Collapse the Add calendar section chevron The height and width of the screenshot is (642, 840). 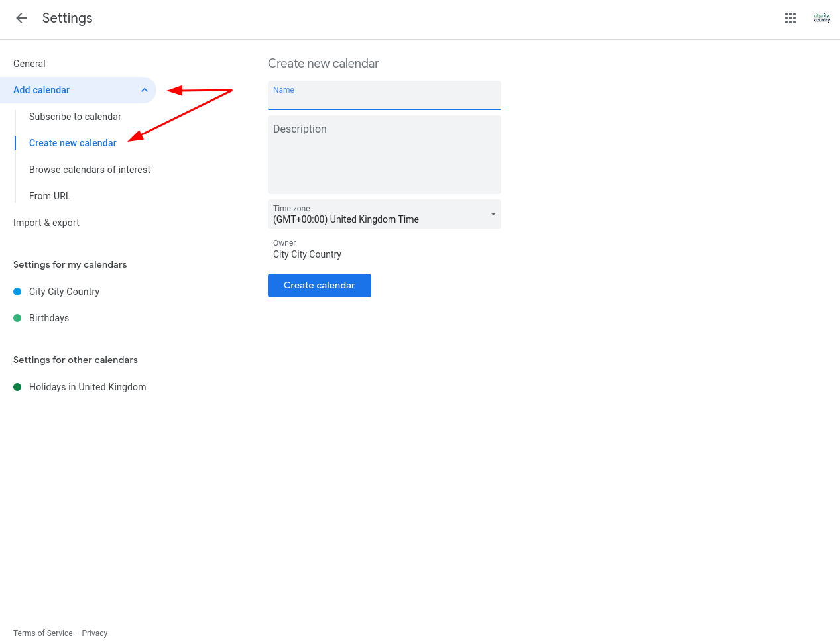click(145, 90)
